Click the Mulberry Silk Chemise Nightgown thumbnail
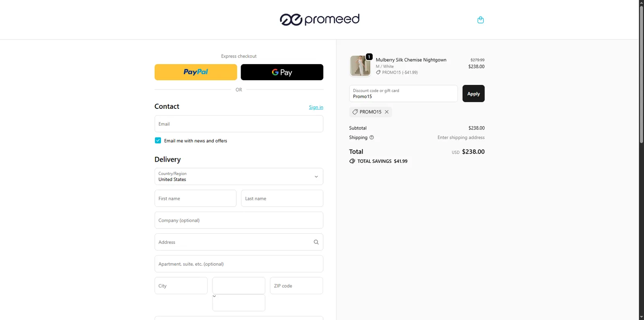 tap(359, 66)
